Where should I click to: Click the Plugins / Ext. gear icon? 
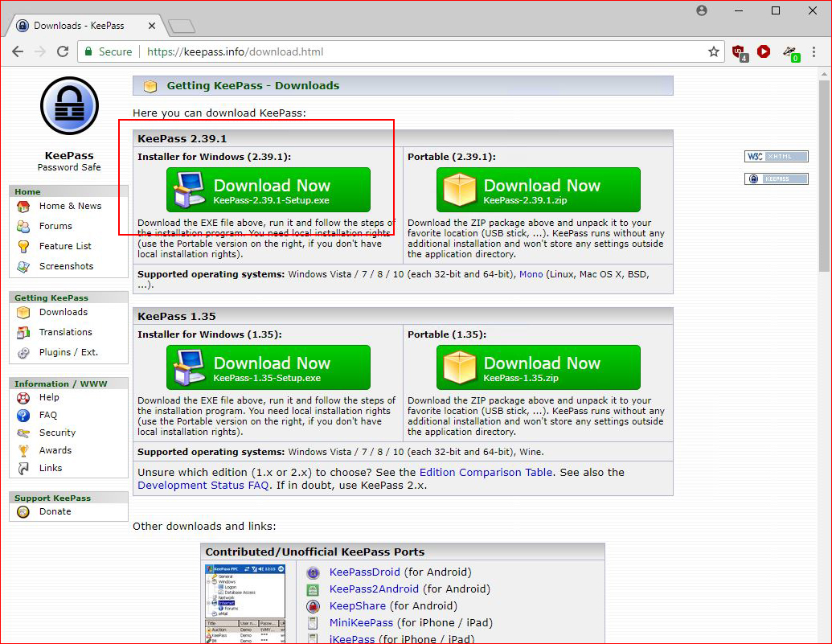pyautogui.click(x=23, y=352)
